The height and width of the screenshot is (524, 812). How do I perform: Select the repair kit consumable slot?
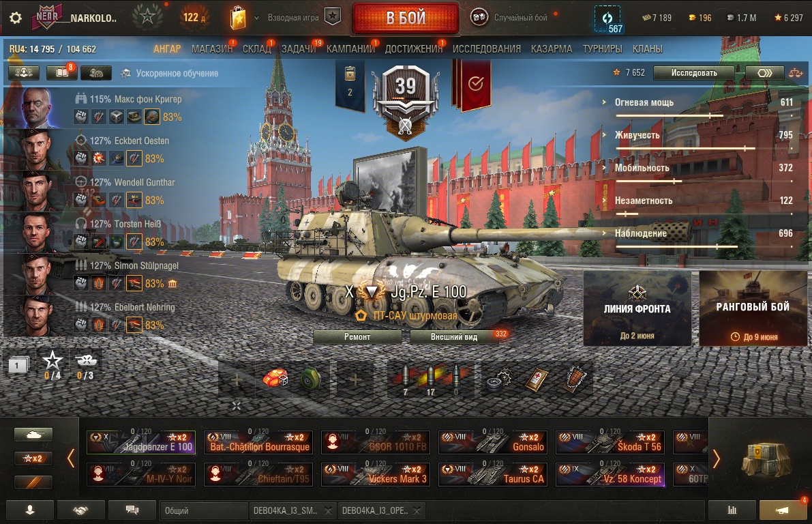pyautogui.click(x=498, y=379)
